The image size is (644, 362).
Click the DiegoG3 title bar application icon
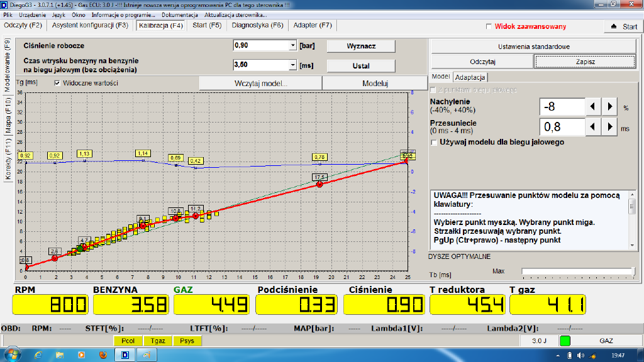(4, 4)
